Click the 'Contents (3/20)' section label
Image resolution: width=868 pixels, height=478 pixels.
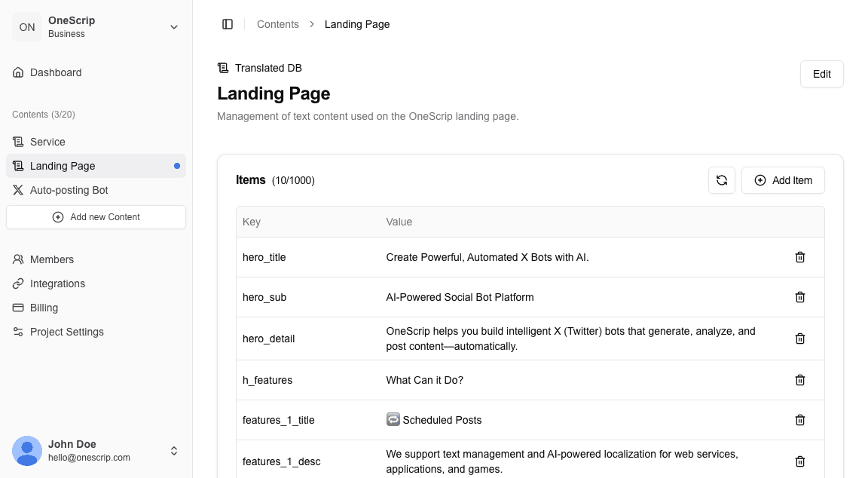point(44,115)
